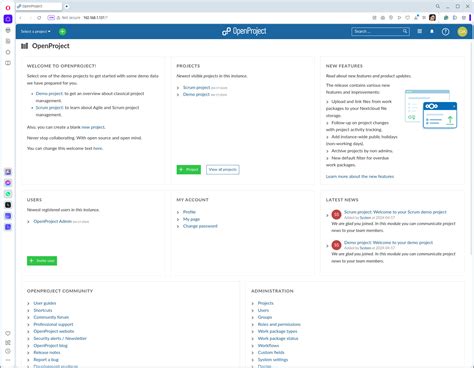
Task: Open Workflows under Administration
Action: pos(268,346)
